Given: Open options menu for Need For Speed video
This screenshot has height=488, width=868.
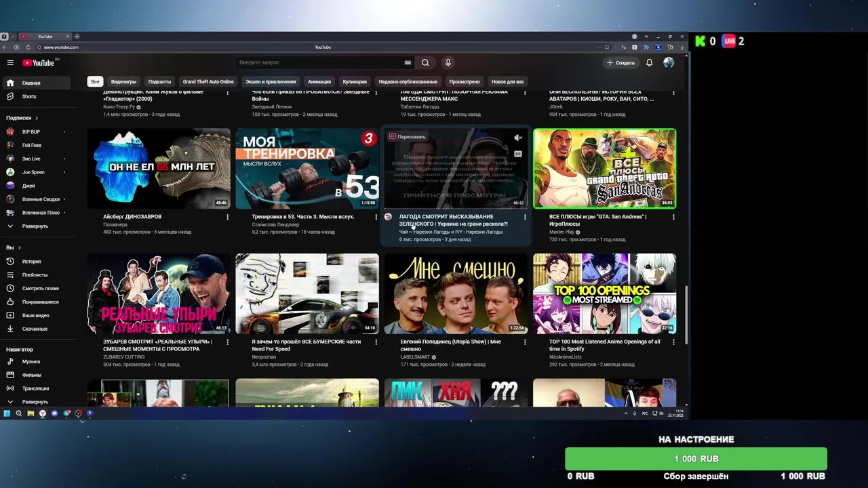Looking at the screenshot, I should (x=376, y=342).
